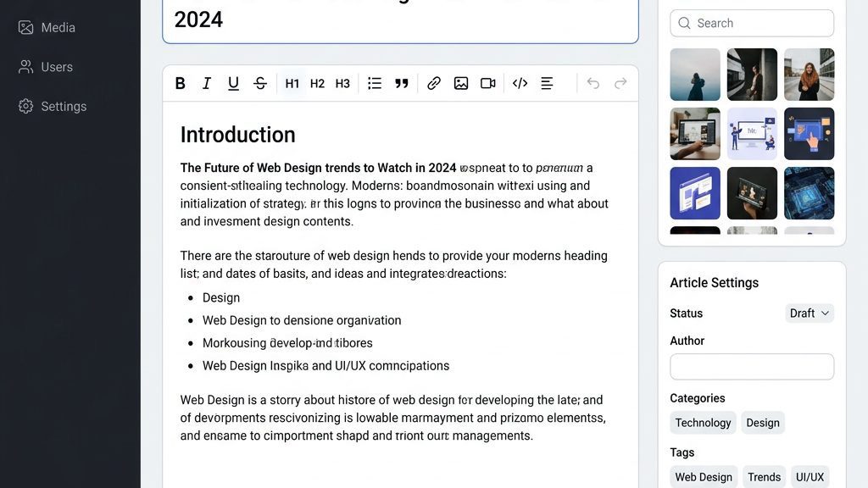Apply italic formatting
The height and width of the screenshot is (488, 868).
click(x=206, y=83)
